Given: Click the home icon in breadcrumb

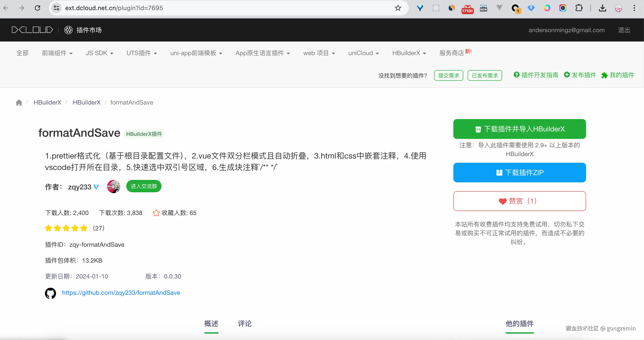Looking at the screenshot, I should click(19, 103).
